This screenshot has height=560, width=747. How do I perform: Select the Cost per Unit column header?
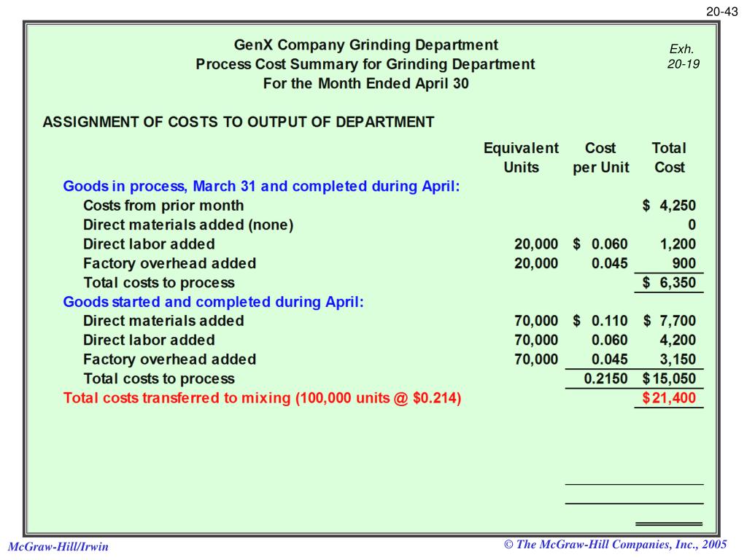click(601, 157)
